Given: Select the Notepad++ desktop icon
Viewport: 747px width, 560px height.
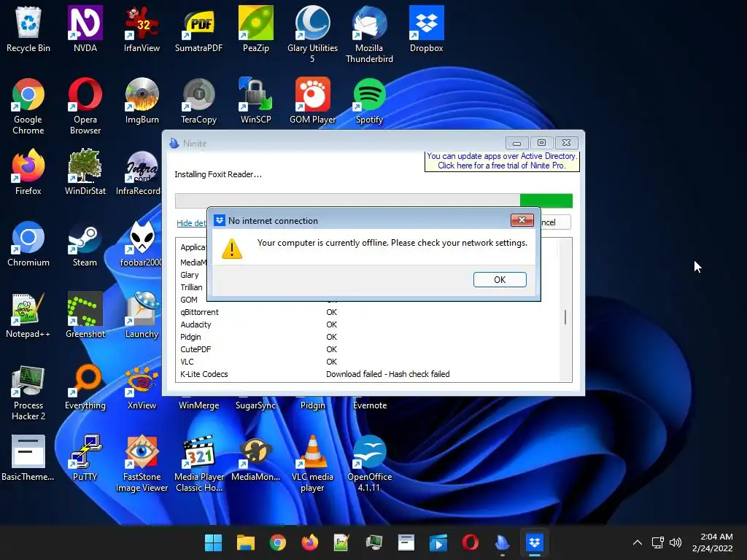Looking at the screenshot, I should [28, 315].
